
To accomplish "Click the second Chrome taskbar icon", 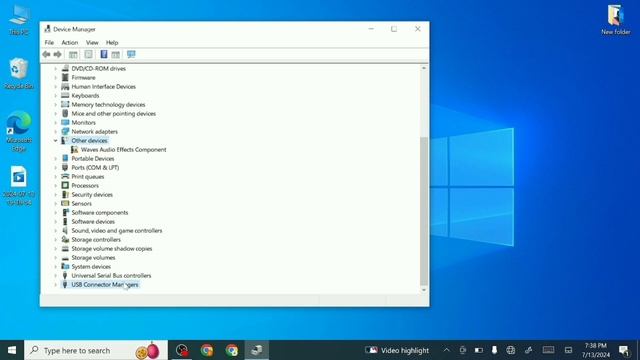I will tap(232, 350).
